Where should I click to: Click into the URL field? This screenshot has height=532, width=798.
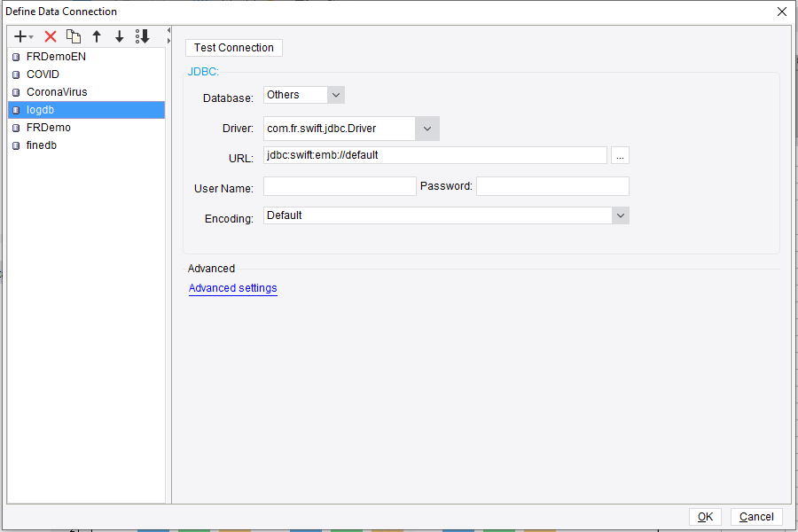click(x=435, y=155)
